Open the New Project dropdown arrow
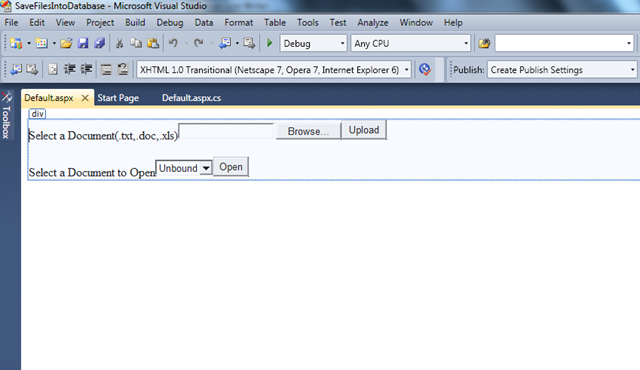 point(29,43)
